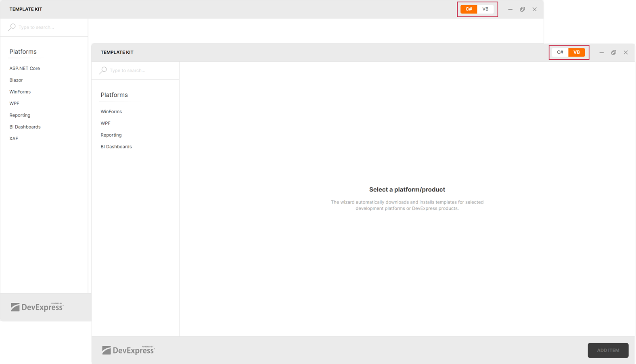Click TEMPLATE KIT title of front window
Image resolution: width=636 pixels, height=364 pixels.
tap(117, 52)
